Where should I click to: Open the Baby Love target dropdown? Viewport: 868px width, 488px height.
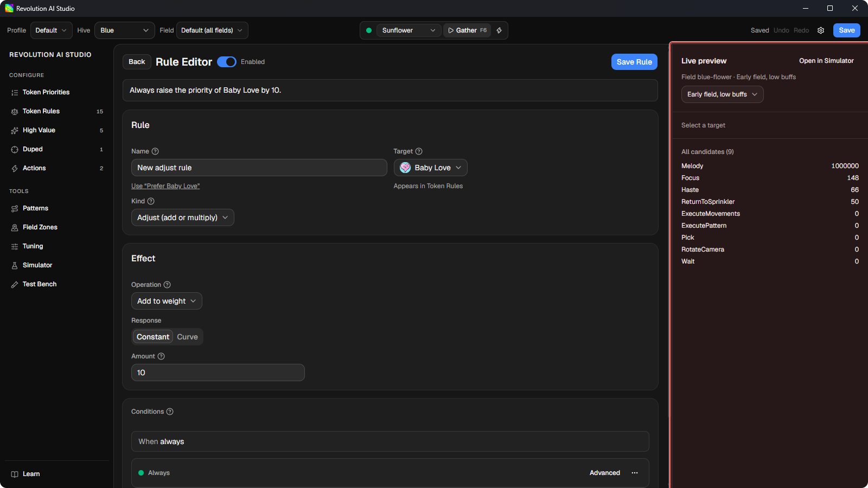[431, 168]
